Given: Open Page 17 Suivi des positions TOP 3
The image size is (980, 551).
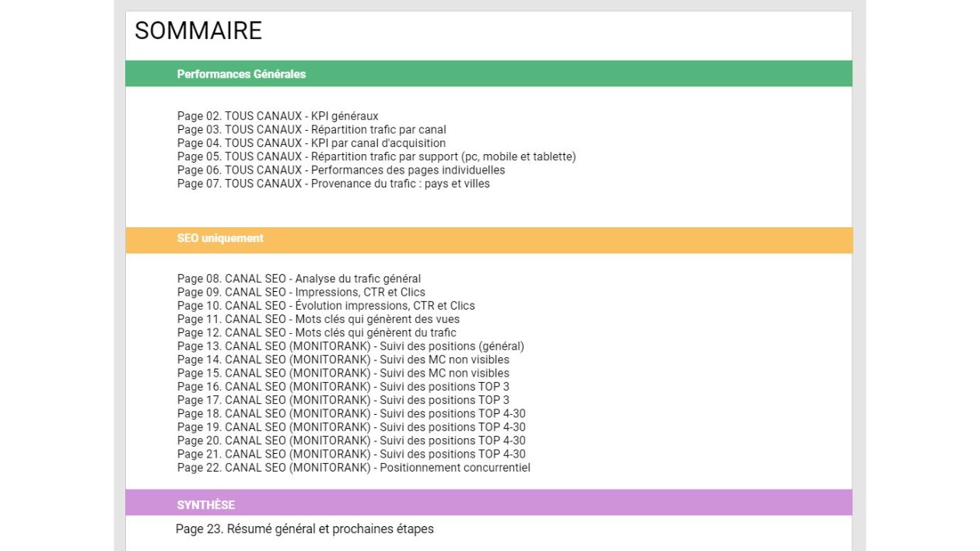Looking at the screenshot, I should coord(344,400).
